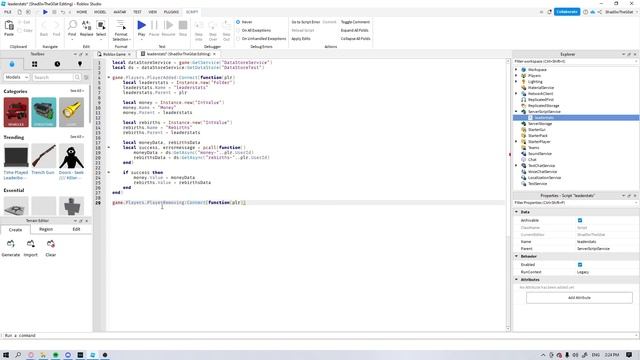The width and height of the screenshot is (640, 360).
Task: Click the Generate terrain icon
Action: (x=11, y=244)
